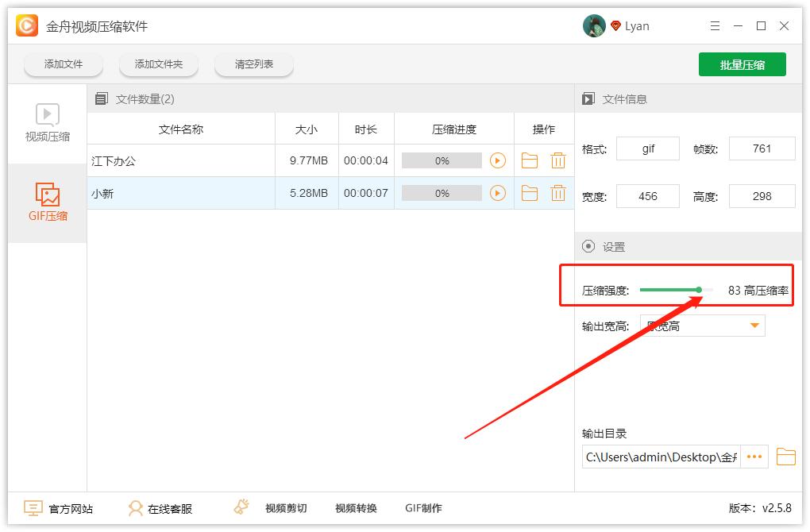Open 在线客服 customer service icon
Screen dimensions: 810x532
137,508
